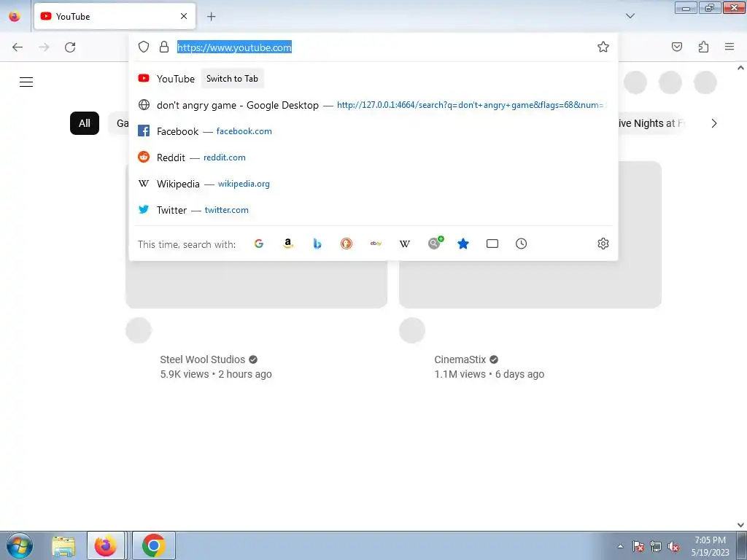Search with DuckDuckGo this time

(347, 244)
